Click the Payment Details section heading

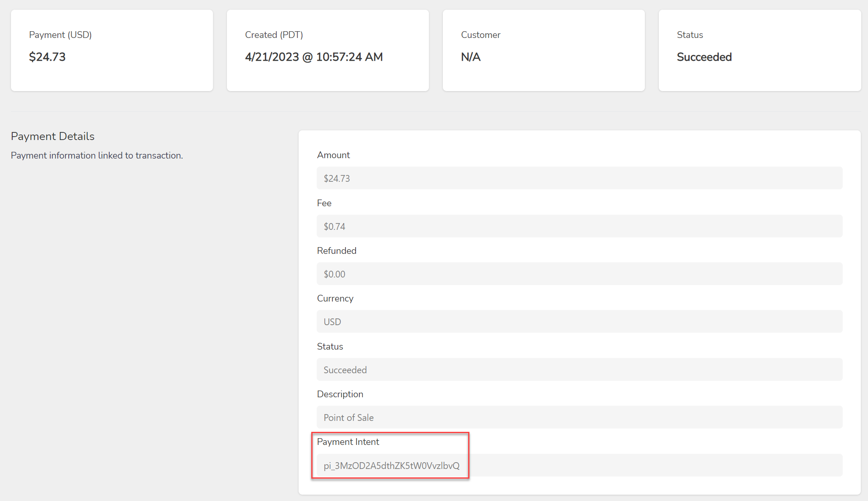pos(52,136)
